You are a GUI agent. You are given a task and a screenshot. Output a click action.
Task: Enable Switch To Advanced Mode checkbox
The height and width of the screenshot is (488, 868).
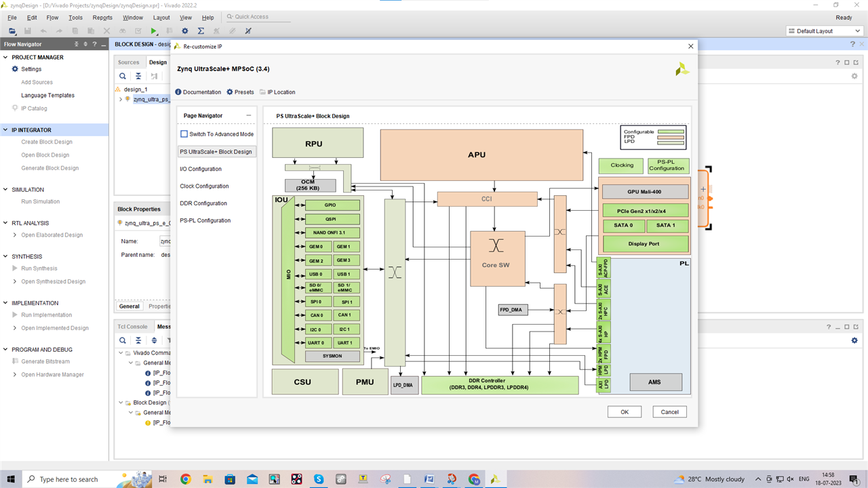pos(184,134)
